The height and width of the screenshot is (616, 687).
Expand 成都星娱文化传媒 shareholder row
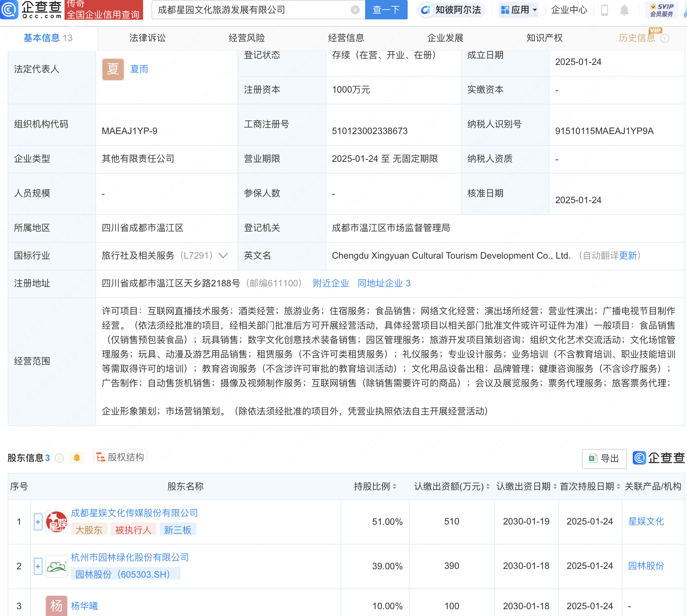coord(38,522)
